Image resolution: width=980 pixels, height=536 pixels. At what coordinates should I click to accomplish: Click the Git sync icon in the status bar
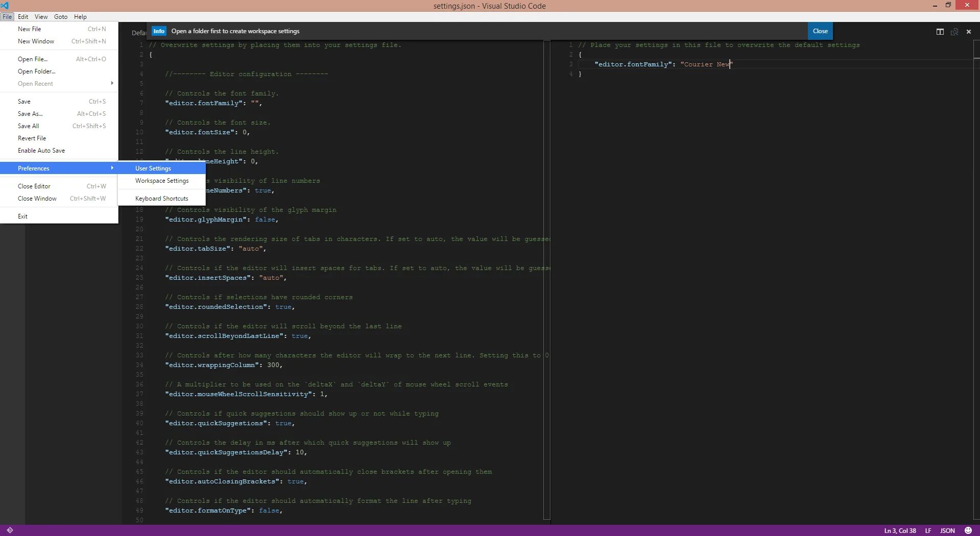point(10,530)
